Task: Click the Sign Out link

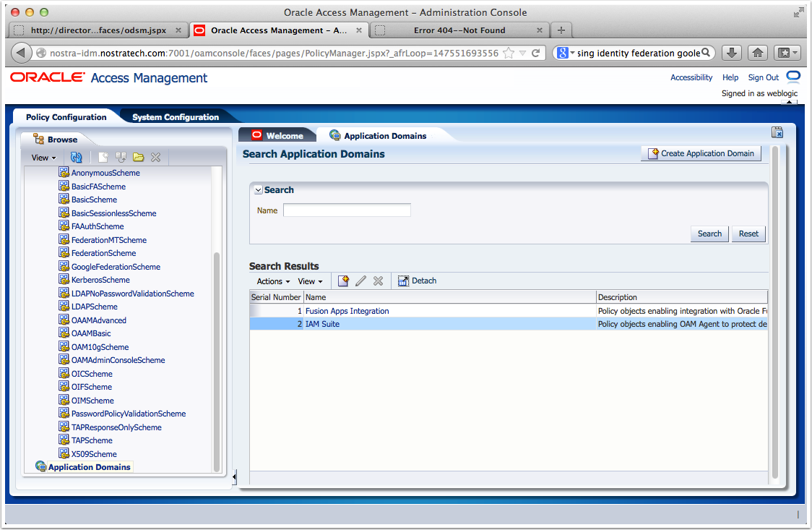Action: pos(763,77)
